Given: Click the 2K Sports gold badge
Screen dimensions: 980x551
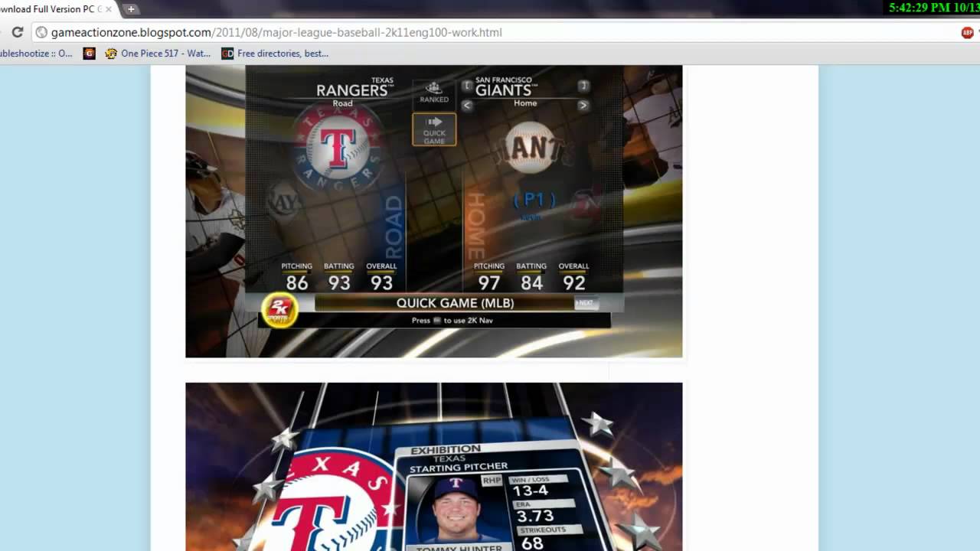Looking at the screenshot, I should tap(279, 310).
